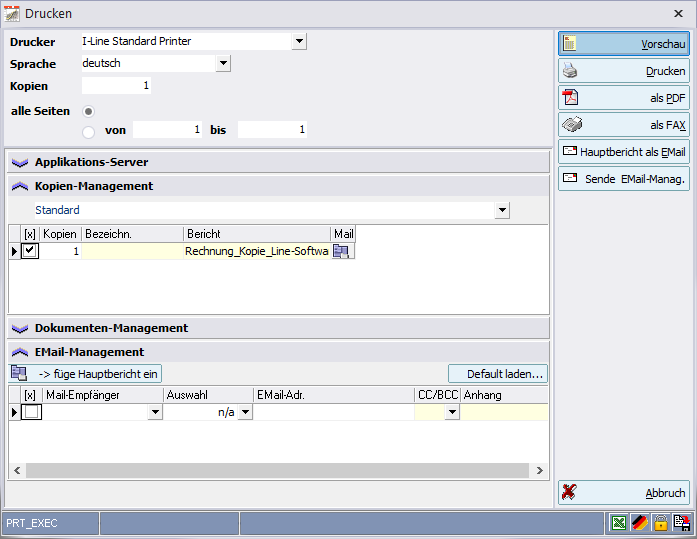Click the German flag language icon
This screenshot has width=697, height=539.
coord(640,522)
